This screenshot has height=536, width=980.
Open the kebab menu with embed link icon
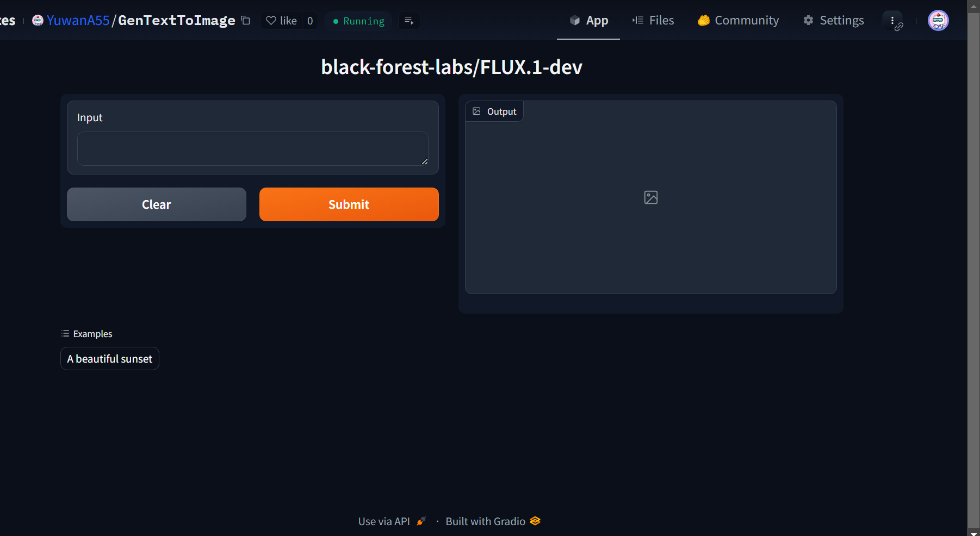(892, 20)
